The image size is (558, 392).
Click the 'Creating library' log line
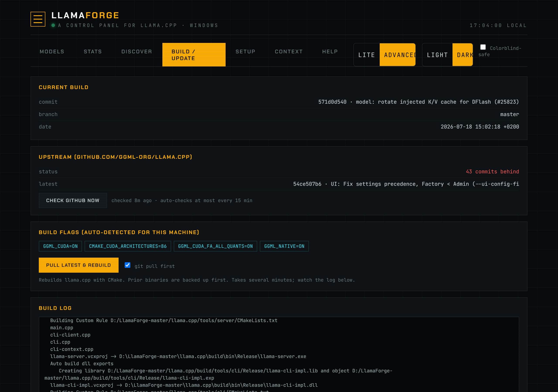[x=218, y=374]
